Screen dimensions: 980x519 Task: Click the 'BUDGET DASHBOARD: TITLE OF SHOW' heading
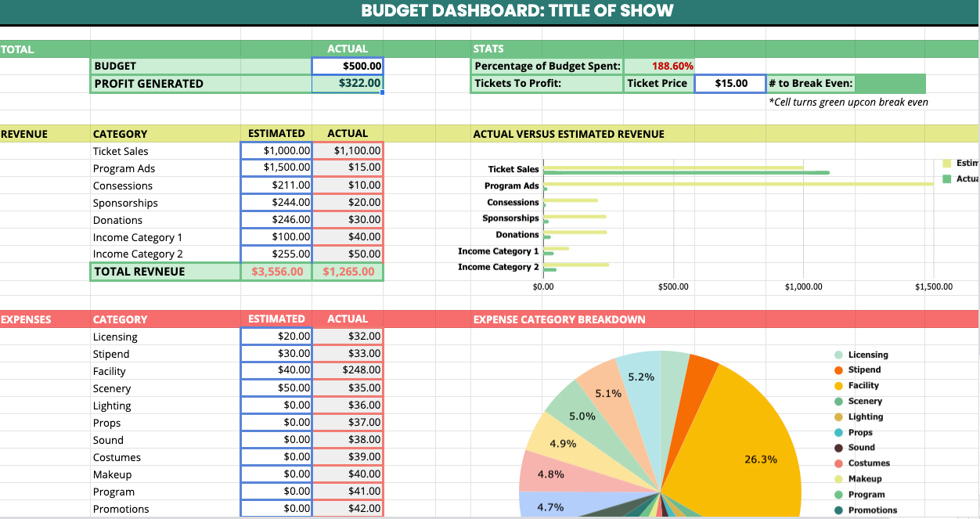pos(517,11)
